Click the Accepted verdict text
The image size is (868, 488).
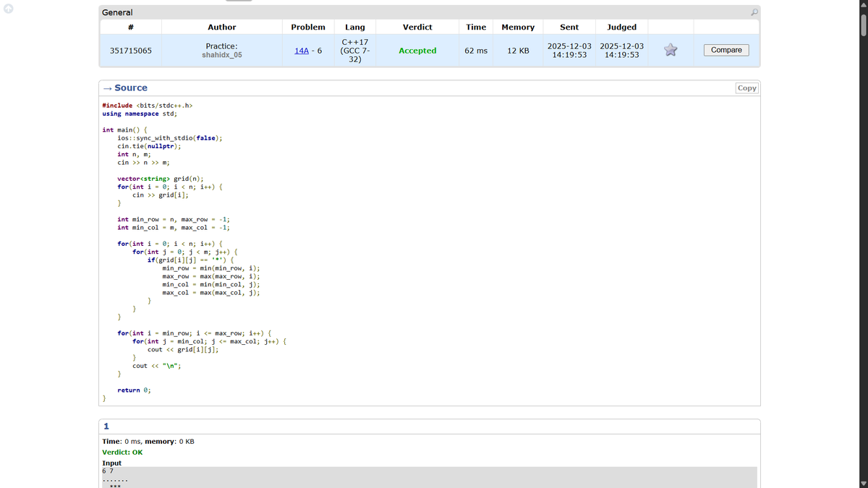pos(417,50)
